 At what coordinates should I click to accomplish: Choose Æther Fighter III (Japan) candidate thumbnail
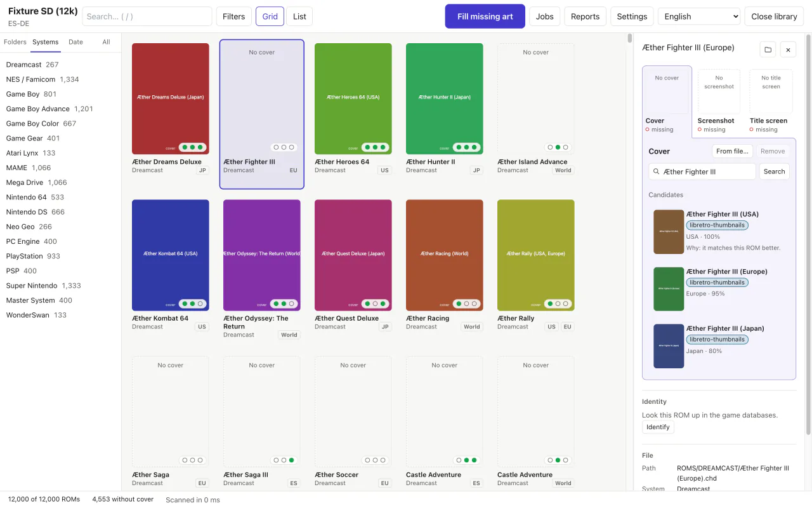669,346
